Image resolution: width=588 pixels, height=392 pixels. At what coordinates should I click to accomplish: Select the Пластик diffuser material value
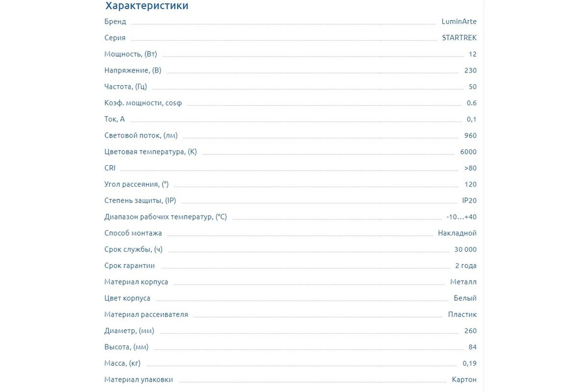[x=462, y=315]
